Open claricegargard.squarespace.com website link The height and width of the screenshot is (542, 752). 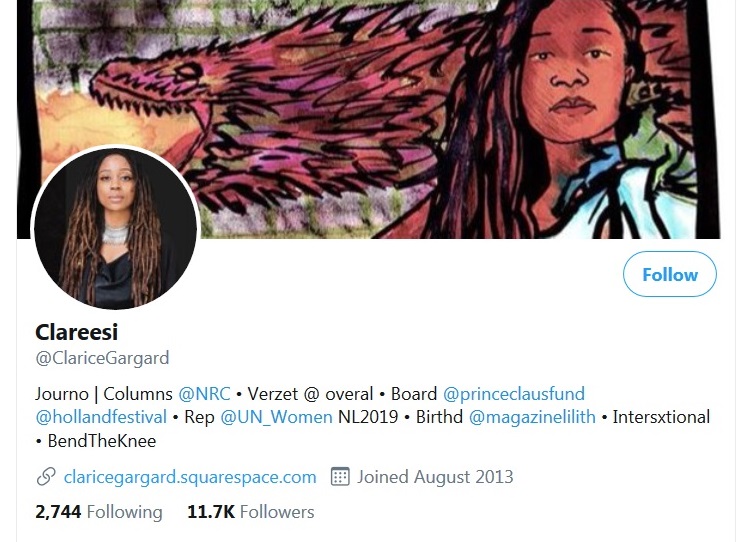point(190,477)
